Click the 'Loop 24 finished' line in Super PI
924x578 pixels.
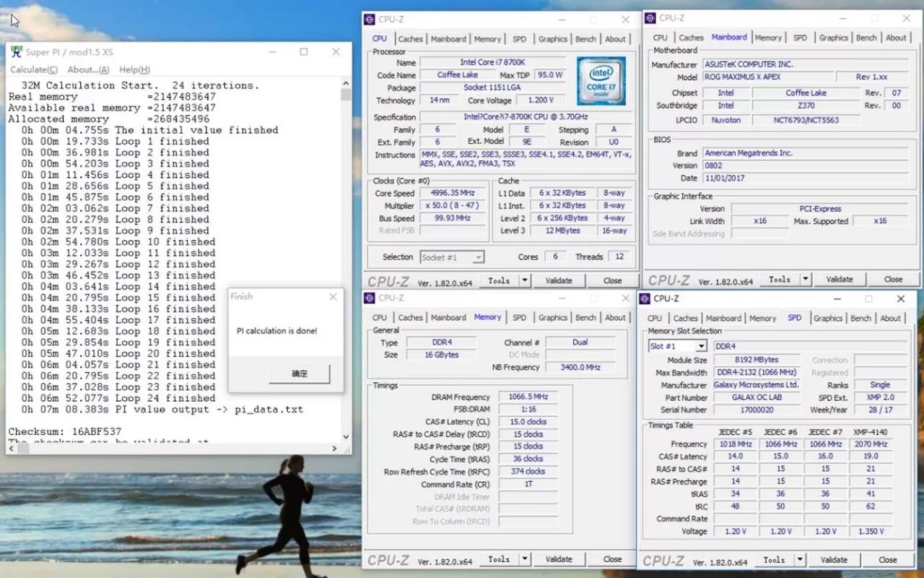click(118, 398)
